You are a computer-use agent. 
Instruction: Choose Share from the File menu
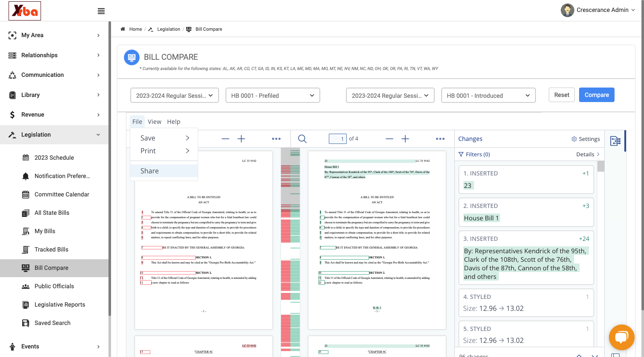(x=164, y=171)
